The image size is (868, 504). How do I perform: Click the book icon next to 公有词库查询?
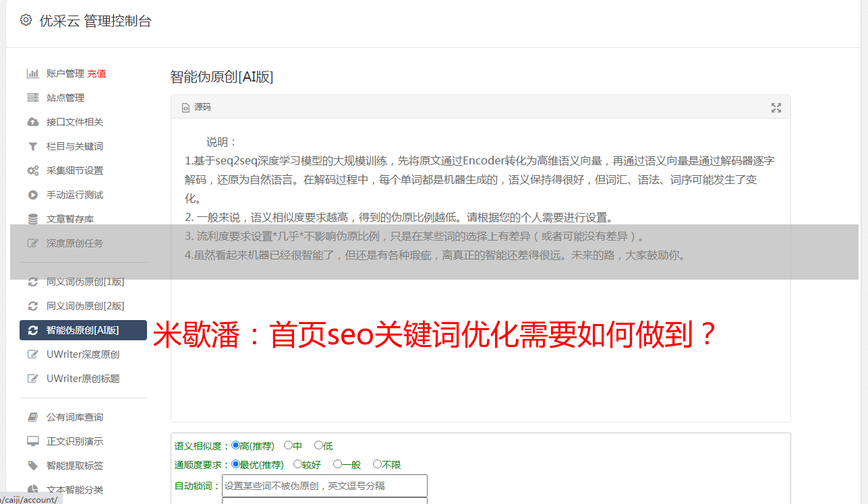point(32,417)
